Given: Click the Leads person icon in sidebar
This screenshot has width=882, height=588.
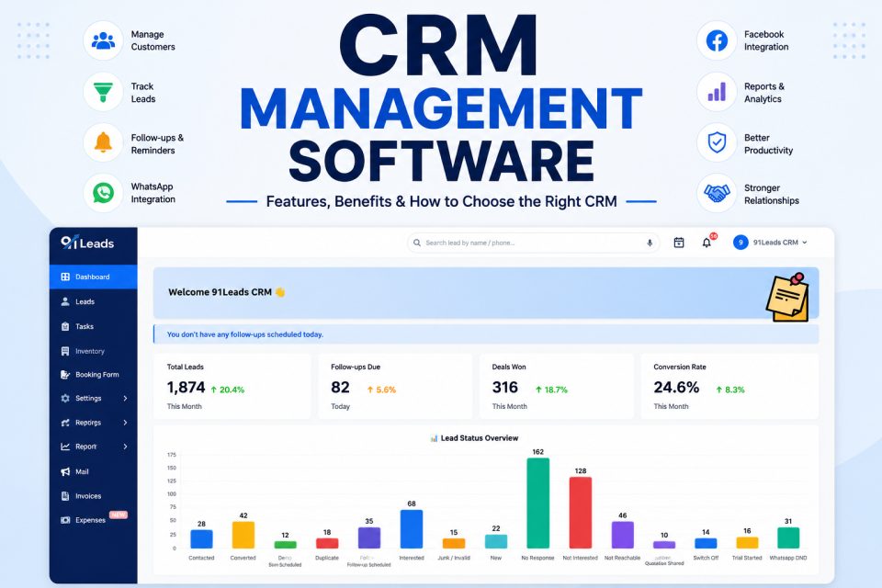Looking at the screenshot, I should click(x=65, y=301).
